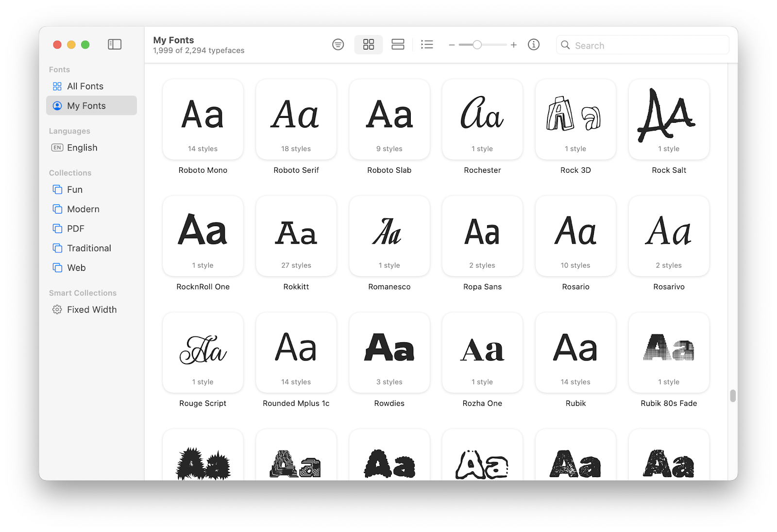The height and width of the screenshot is (532, 777).
Task: Click the magnifying glass search icon
Action: click(x=565, y=45)
